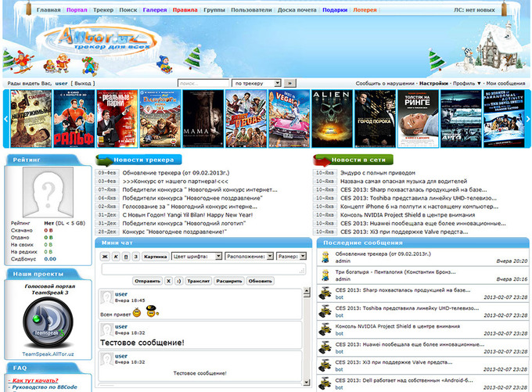Click the mini chat message text field
Viewport: 532px width, 392px height.
point(203,268)
